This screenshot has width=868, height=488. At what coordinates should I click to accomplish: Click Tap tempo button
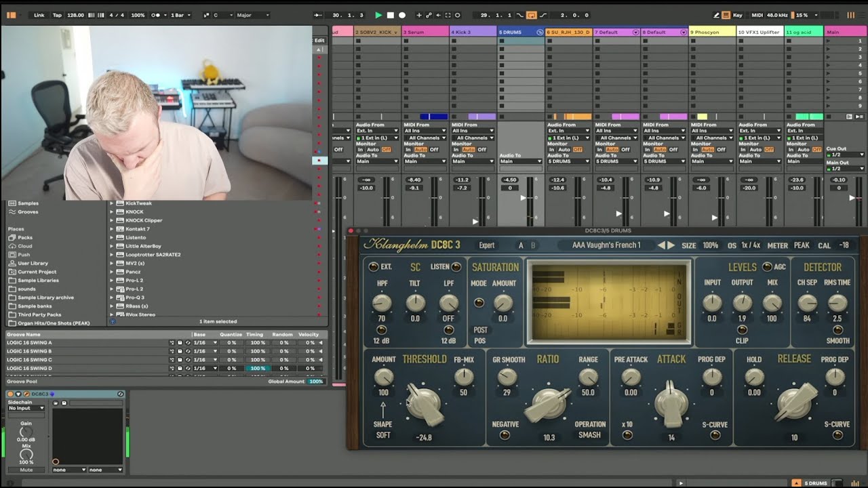click(57, 15)
